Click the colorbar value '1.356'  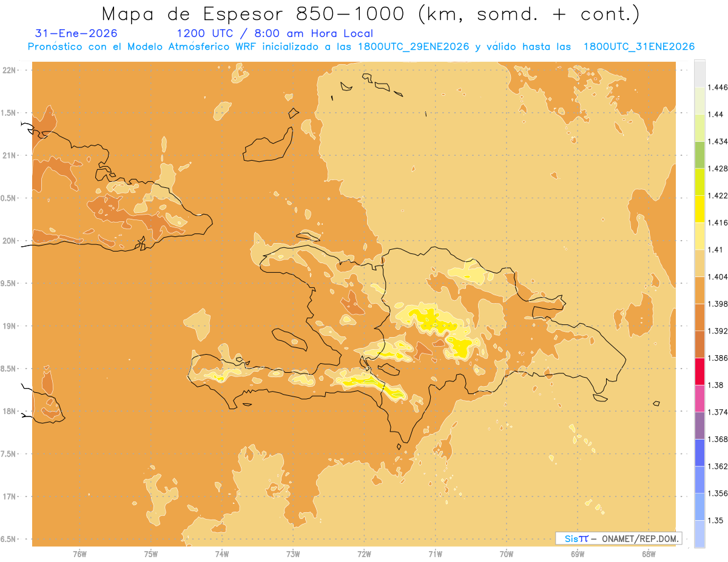coord(718,493)
